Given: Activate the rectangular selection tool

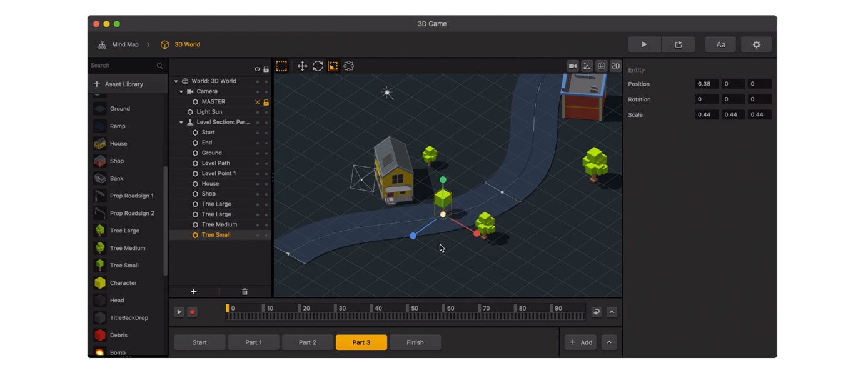Looking at the screenshot, I should (281, 66).
